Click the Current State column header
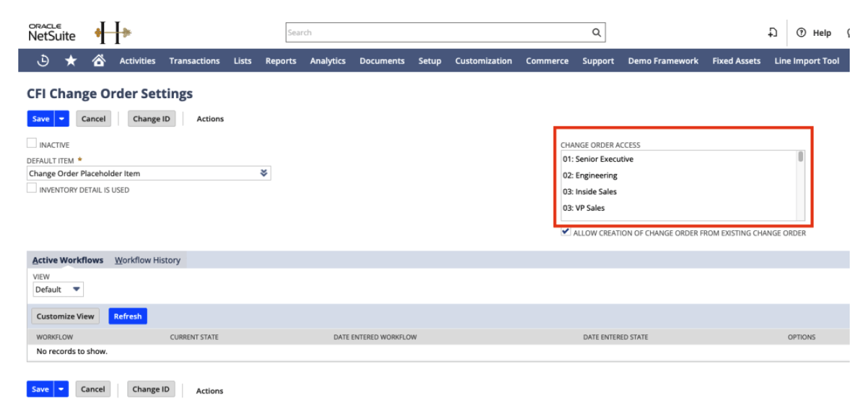 click(194, 337)
